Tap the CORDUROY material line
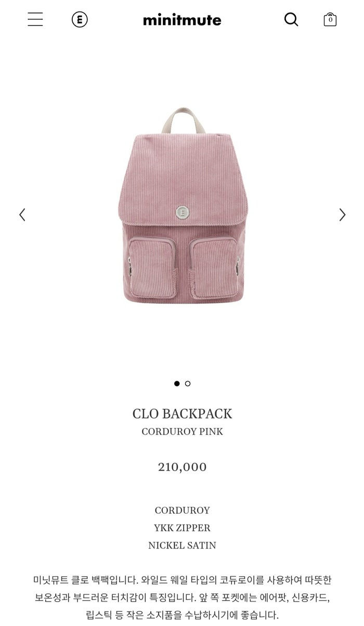The image size is (364, 626). pyautogui.click(x=182, y=511)
